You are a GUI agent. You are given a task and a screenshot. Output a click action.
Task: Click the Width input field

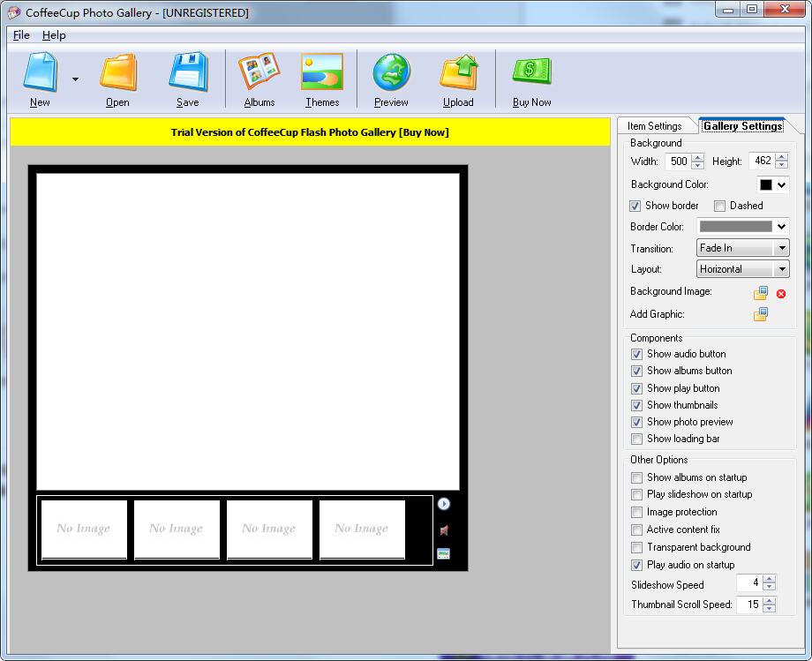pos(679,161)
